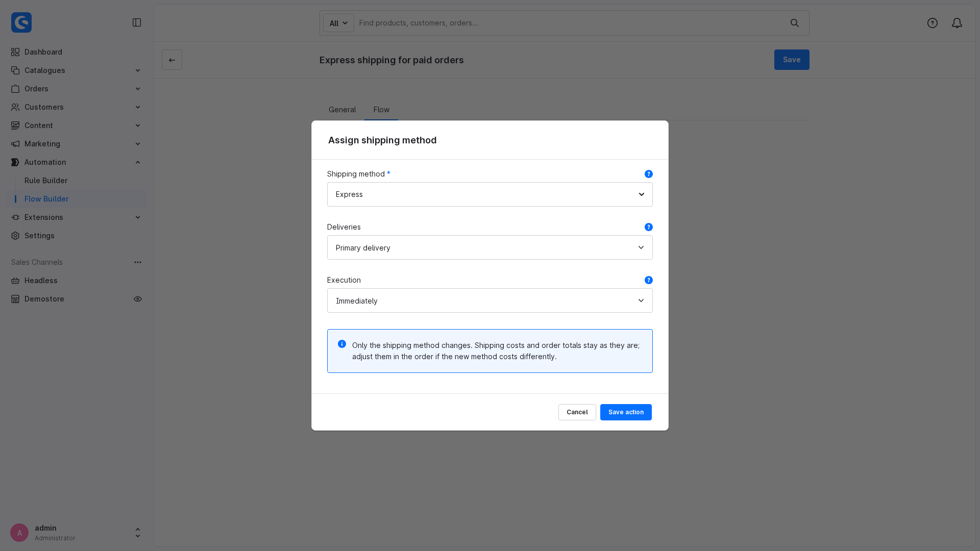Collapse the sidebar using the panel icon

(137, 22)
